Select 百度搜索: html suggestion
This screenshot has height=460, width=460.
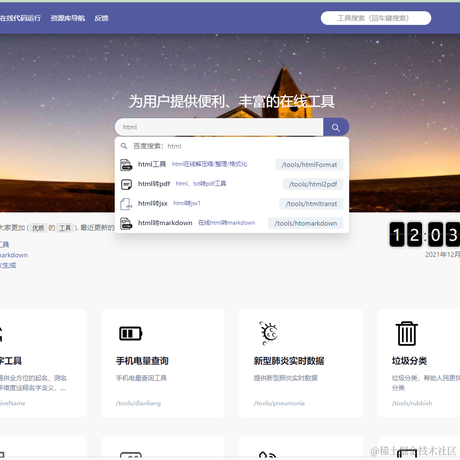[232, 146]
